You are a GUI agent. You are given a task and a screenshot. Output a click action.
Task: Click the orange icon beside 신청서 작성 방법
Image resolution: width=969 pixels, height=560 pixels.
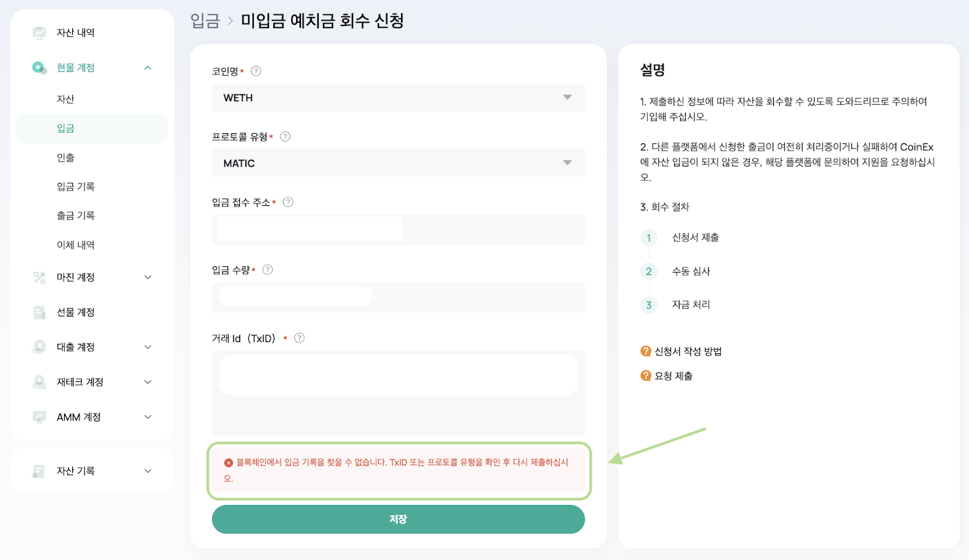pos(646,351)
